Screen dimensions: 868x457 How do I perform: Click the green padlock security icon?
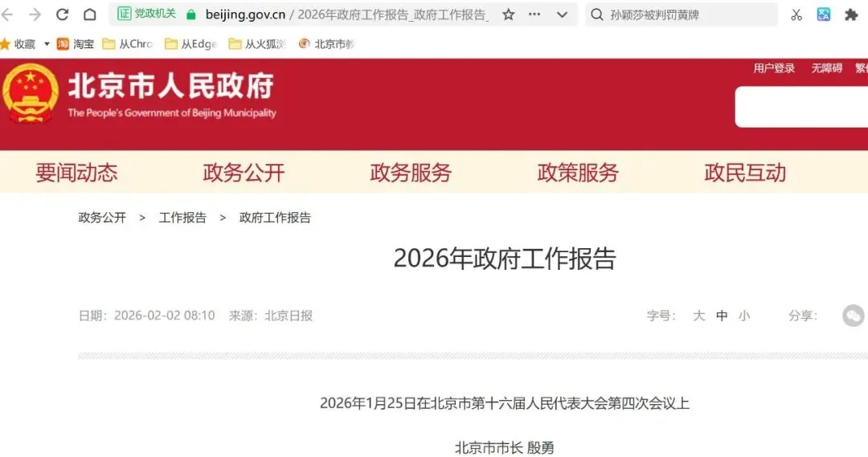click(191, 14)
